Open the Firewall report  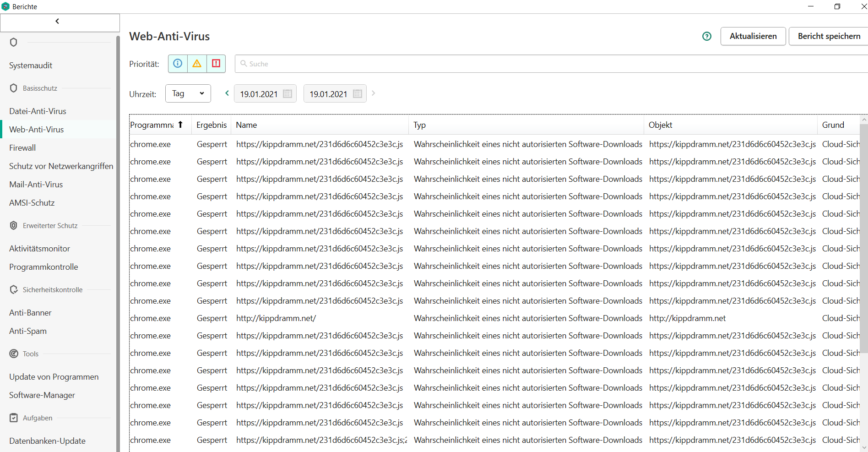[22, 148]
